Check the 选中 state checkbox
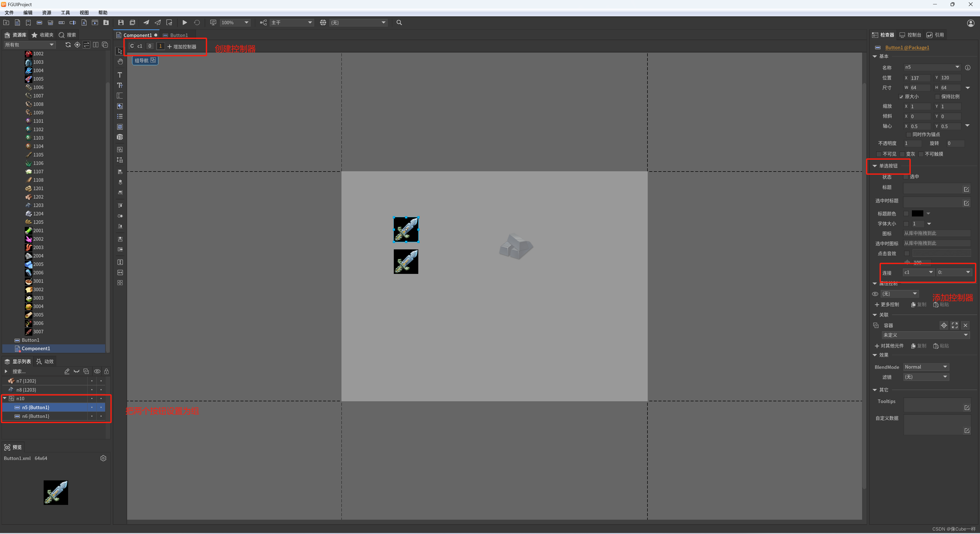This screenshot has height=534, width=980. (x=906, y=177)
